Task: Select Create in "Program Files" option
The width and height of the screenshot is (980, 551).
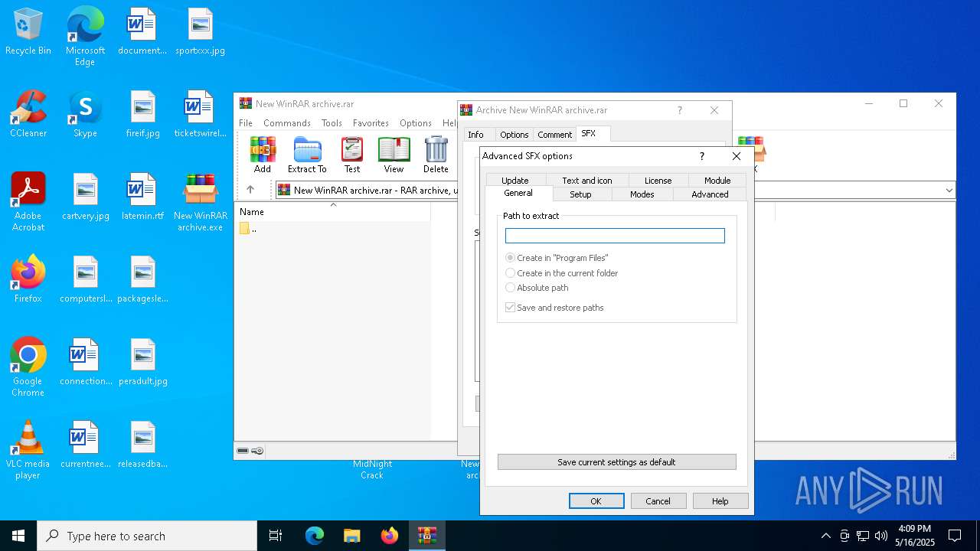Action: pyautogui.click(x=557, y=258)
